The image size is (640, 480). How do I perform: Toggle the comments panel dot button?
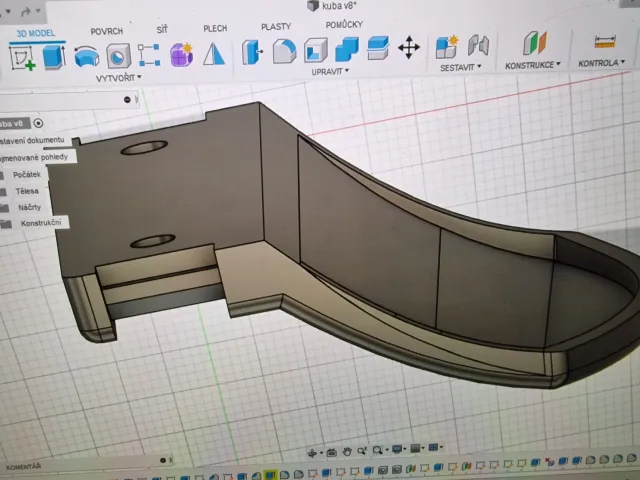coord(163,460)
